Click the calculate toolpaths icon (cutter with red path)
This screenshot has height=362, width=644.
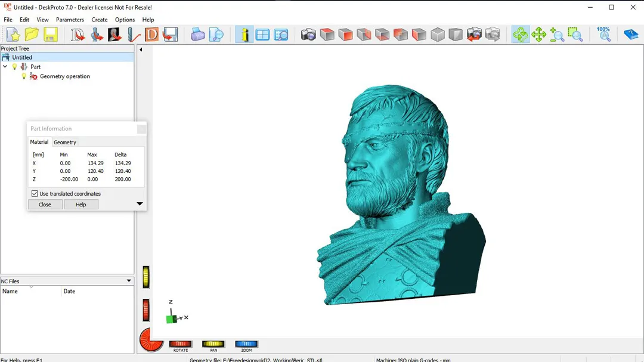click(134, 35)
